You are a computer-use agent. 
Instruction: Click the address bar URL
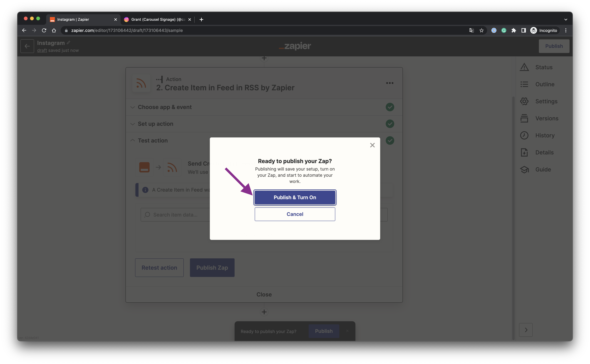coord(127,30)
